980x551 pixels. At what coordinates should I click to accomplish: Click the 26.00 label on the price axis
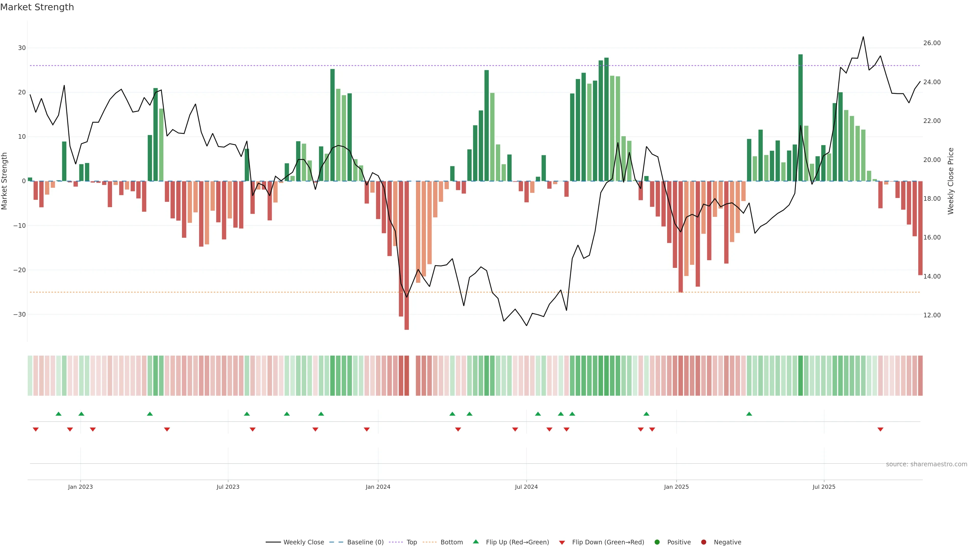pyautogui.click(x=932, y=43)
